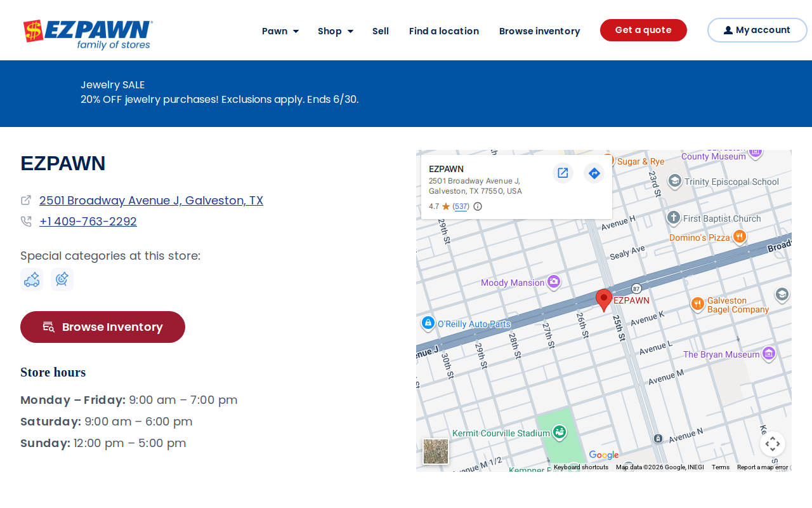
Task: Open the map Terms link
Action: 721,467
